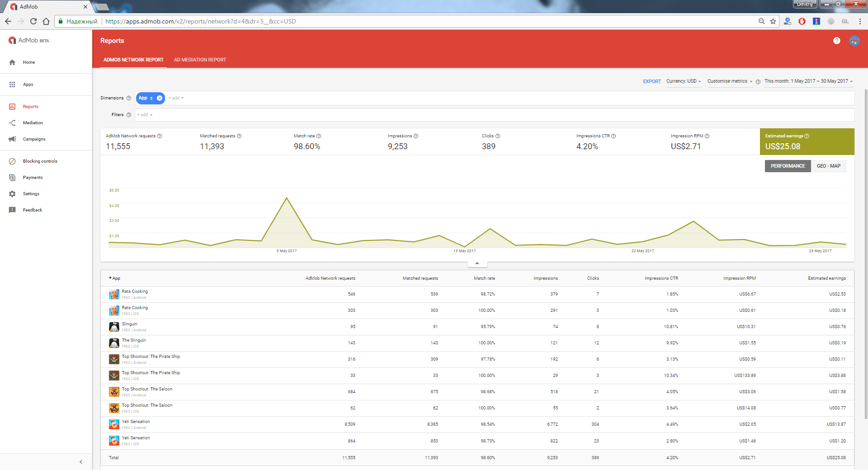Click The Slinguin iOS app row
This screenshot has height=470, width=868.
click(477, 343)
